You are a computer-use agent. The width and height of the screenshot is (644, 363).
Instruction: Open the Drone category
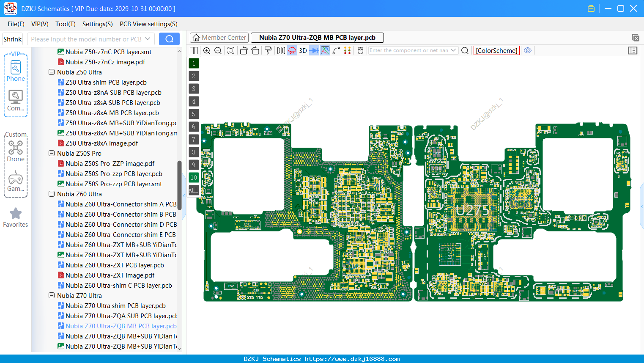(x=16, y=151)
